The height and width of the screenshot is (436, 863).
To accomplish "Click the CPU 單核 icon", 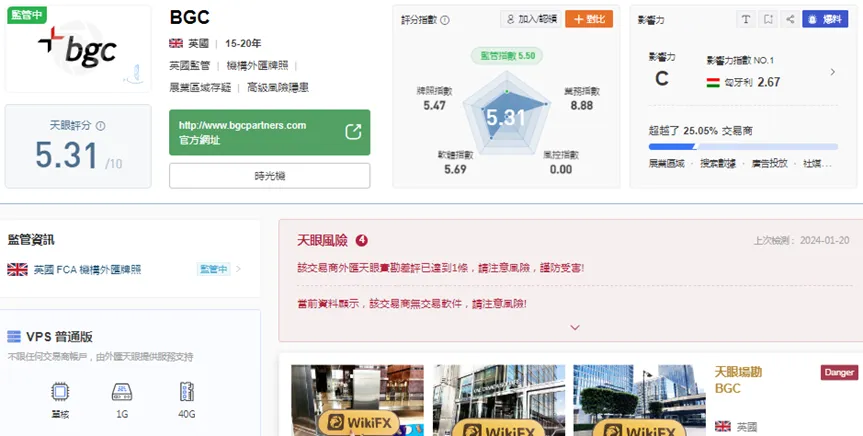I will coord(60,392).
